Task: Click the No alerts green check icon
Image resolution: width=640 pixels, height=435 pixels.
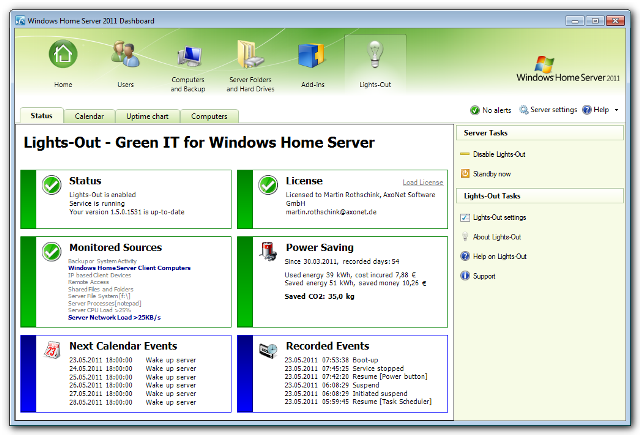Action: coord(474,110)
